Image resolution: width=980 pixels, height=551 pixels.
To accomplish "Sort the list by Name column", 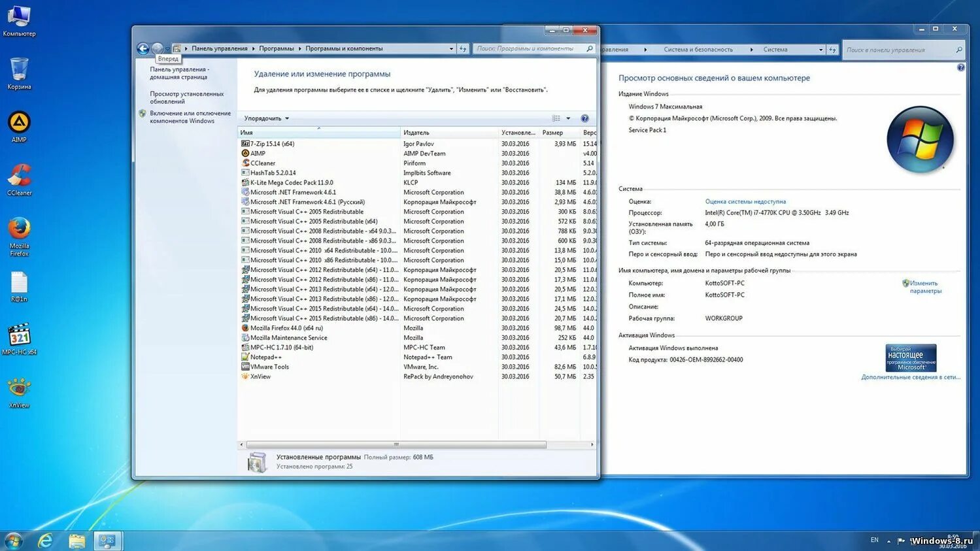I will [319, 133].
